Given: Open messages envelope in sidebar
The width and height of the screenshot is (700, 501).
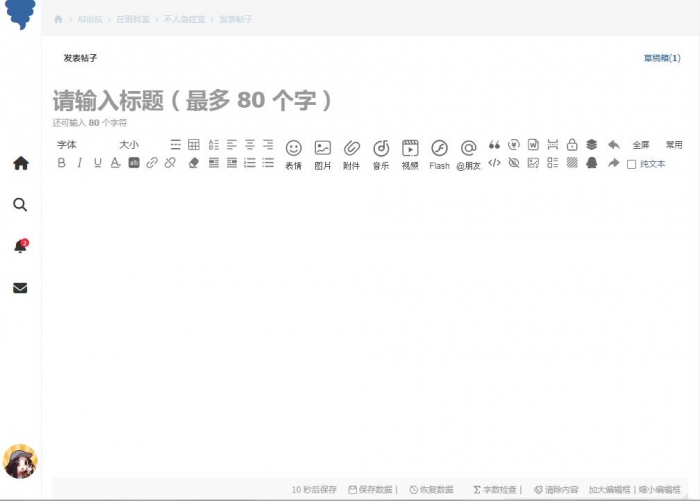Looking at the screenshot, I should click(20, 288).
